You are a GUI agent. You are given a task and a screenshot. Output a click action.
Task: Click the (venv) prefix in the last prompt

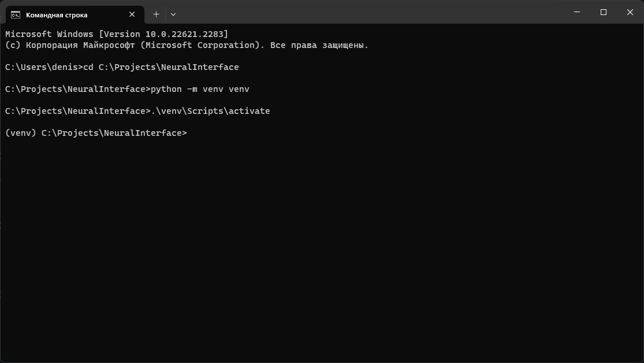[20, 132]
